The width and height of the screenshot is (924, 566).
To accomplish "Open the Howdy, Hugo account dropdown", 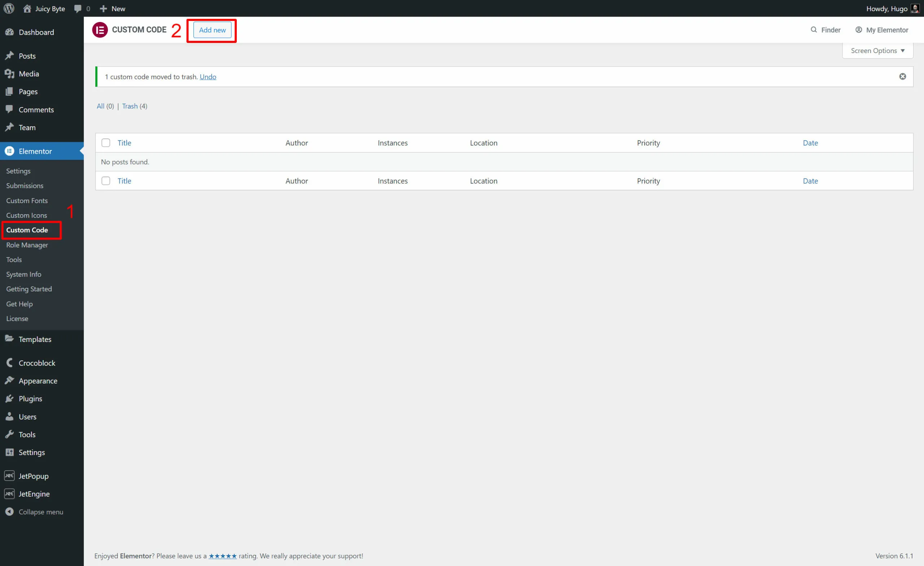I will pyautogui.click(x=892, y=8).
